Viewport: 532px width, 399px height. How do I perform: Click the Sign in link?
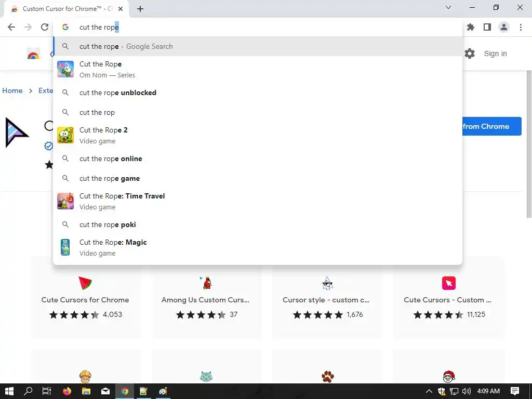click(495, 54)
